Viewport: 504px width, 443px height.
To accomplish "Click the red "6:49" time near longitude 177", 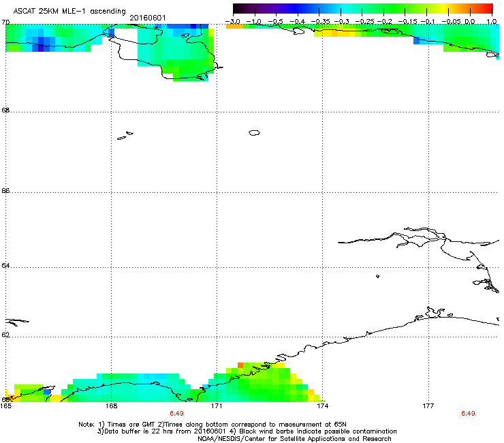I will [x=468, y=414].
